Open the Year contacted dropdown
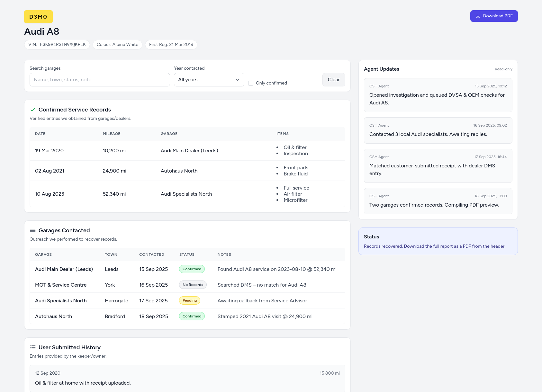Screen dimensions: 542x392 [x=209, y=80]
